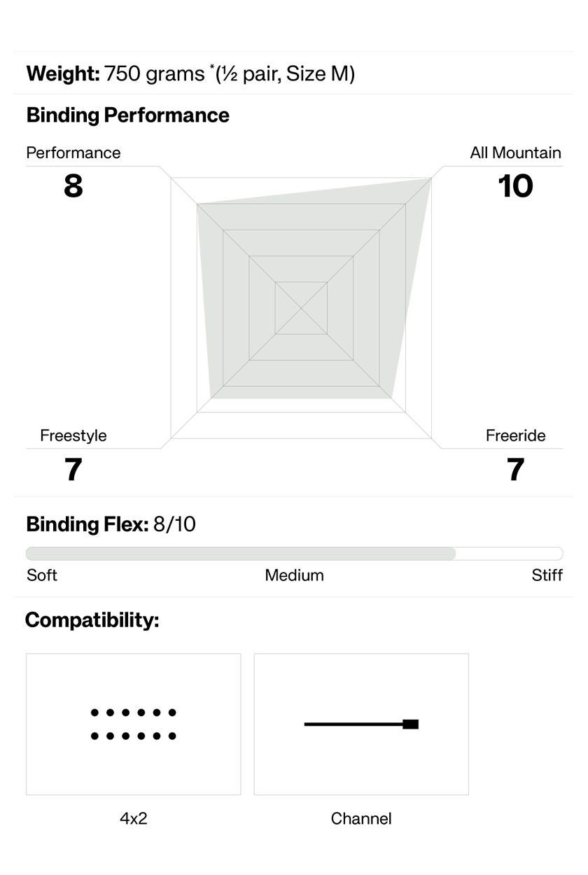Click the "Medium" flex scale label

(x=294, y=575)
